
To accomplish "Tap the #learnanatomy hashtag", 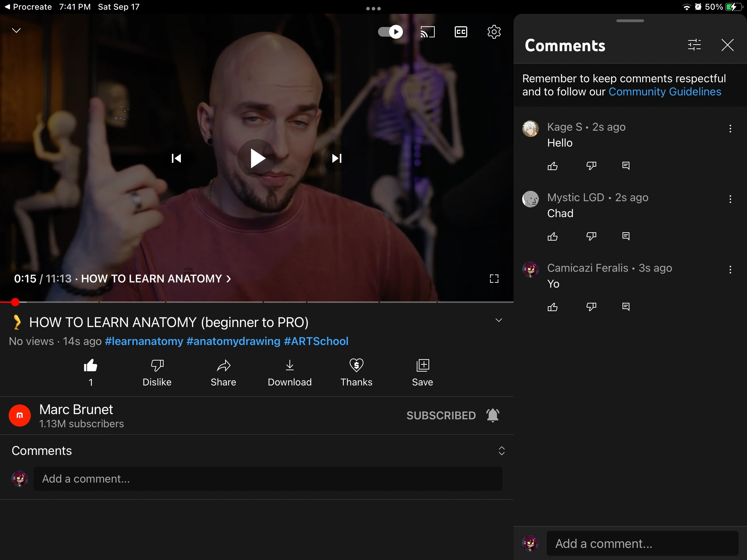I will 144,341.
